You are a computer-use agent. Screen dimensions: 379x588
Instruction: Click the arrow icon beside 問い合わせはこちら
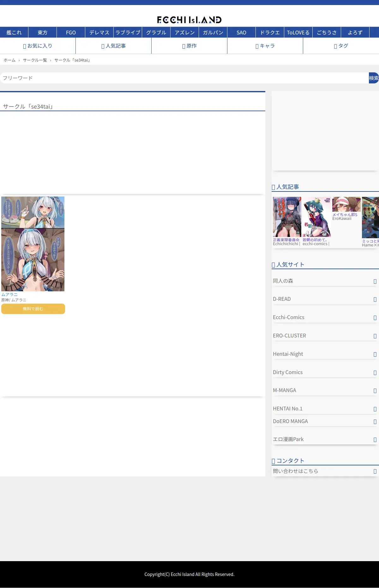(375, 471)
